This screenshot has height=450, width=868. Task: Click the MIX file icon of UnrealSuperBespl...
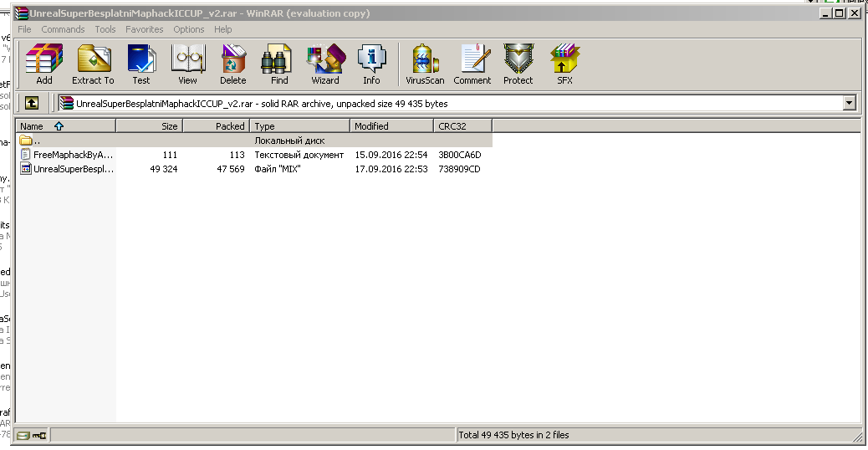(25, 169)
